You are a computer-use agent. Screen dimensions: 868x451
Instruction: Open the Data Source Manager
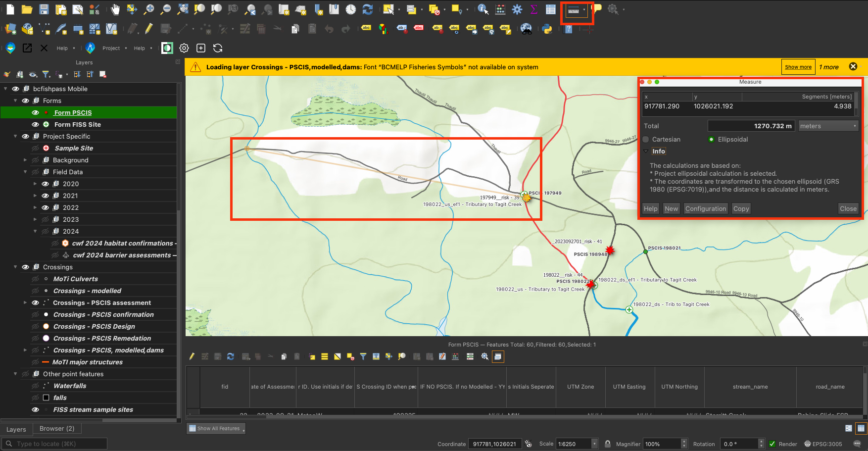[x=10, y=29]
